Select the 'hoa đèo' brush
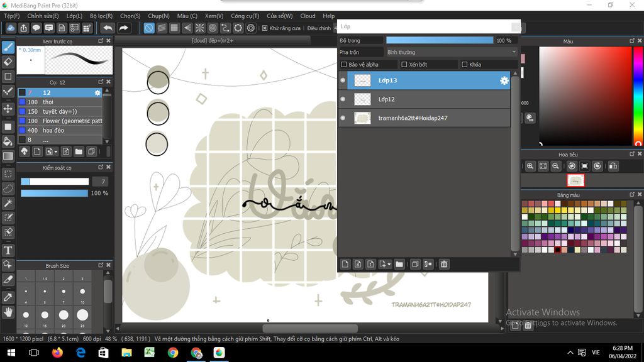This screenshot has height=362, width=644. click(x=60, y=130)
